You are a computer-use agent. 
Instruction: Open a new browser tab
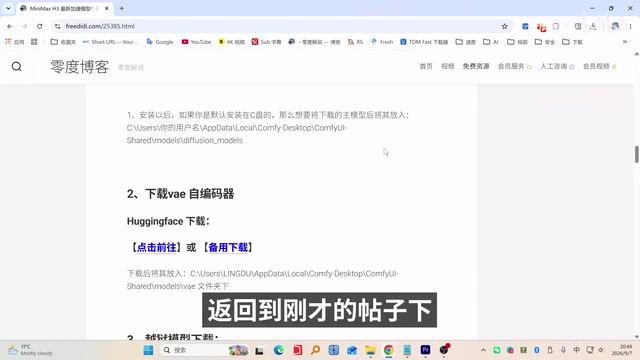[x=122, y=8]
